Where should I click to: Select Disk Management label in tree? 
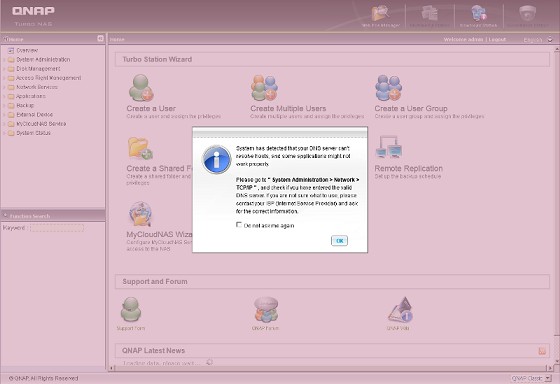(38, 69)
